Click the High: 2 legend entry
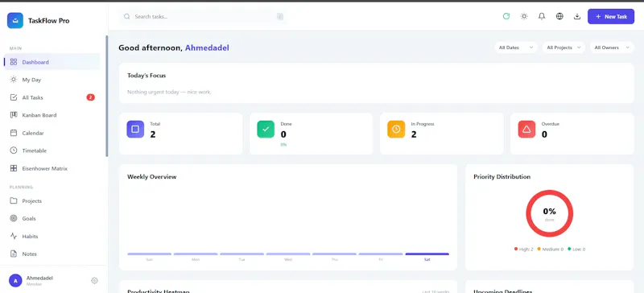644x293 pixels. point(524,249)
